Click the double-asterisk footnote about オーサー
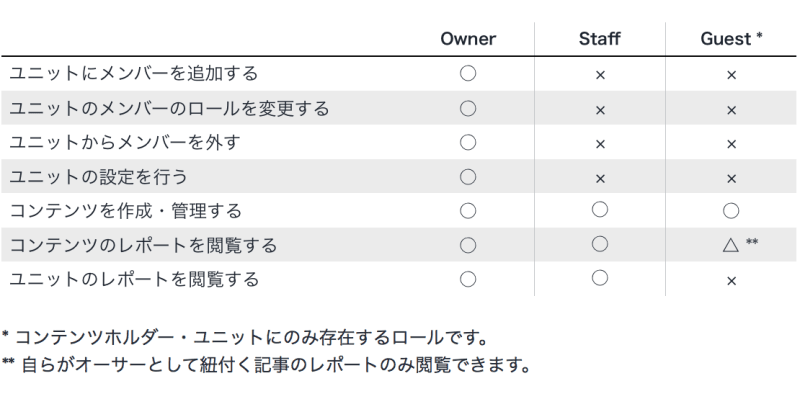The width and height of the screenshot is (800, 399). pyautogui.click(x=266, y=365)
